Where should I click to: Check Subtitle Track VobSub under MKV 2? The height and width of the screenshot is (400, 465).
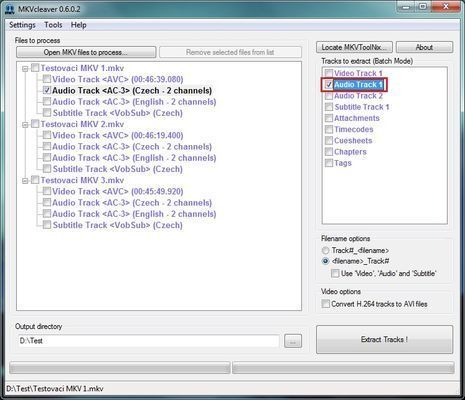pyautogui.click(x=47, y=169)
